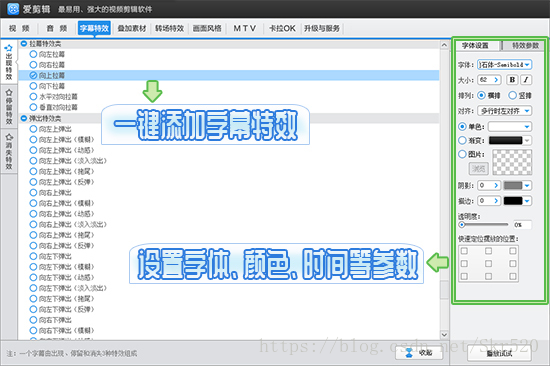Tick the bottom-center quick position checkbox
550x366 pixels.
(x=488, y=277)
